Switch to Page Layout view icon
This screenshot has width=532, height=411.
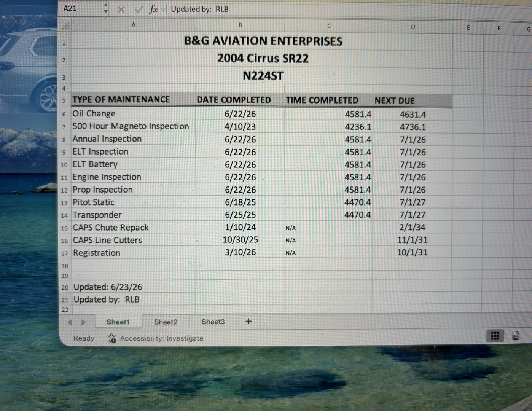(x=516, y=336)
